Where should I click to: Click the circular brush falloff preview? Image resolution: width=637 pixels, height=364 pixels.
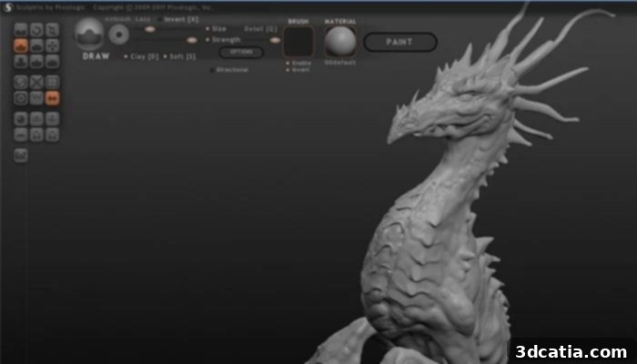(119, 35)
